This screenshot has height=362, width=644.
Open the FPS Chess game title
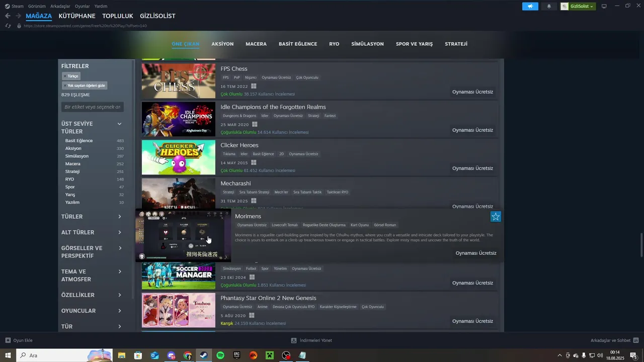(234, 69)
